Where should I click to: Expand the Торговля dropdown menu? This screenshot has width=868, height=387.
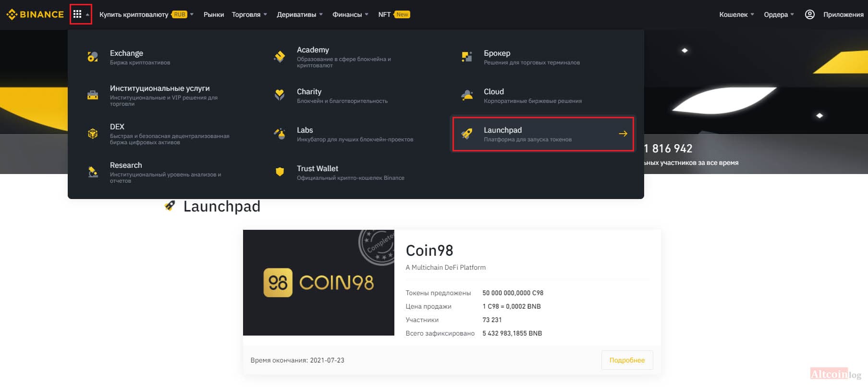(x=249, y=14)
